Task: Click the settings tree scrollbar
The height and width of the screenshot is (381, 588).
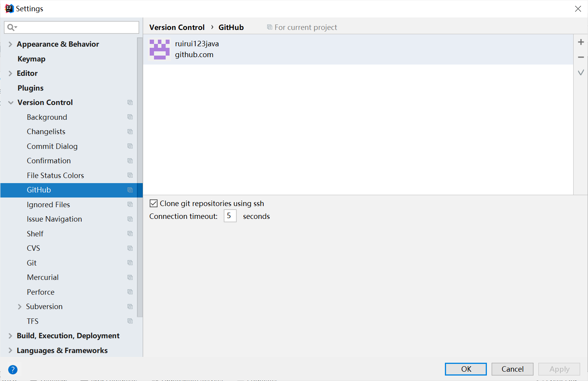Action: click(140, 177)
